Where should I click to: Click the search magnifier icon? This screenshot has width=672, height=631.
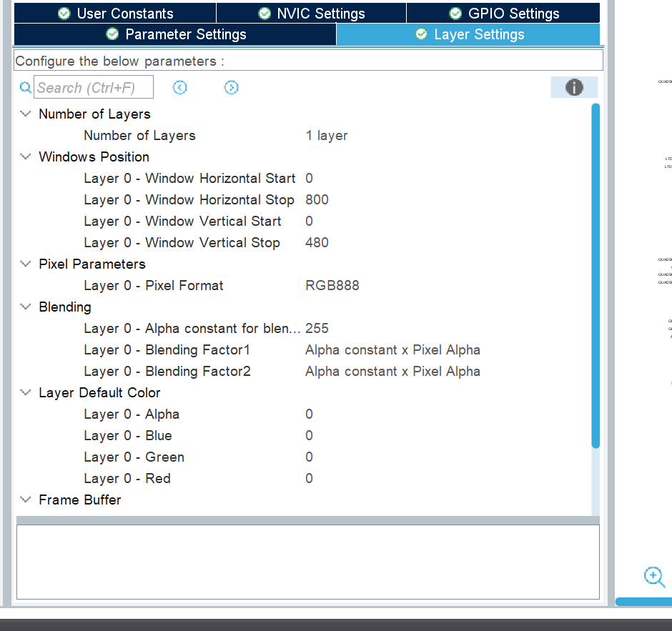pos(24,86)
